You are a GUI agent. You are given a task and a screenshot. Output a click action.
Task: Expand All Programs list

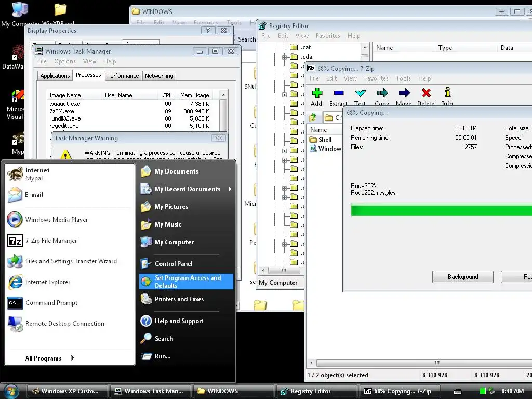49,358
